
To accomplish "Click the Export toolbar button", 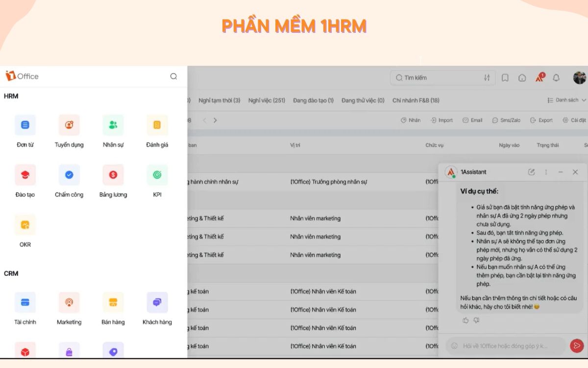I will click(541, 120).
